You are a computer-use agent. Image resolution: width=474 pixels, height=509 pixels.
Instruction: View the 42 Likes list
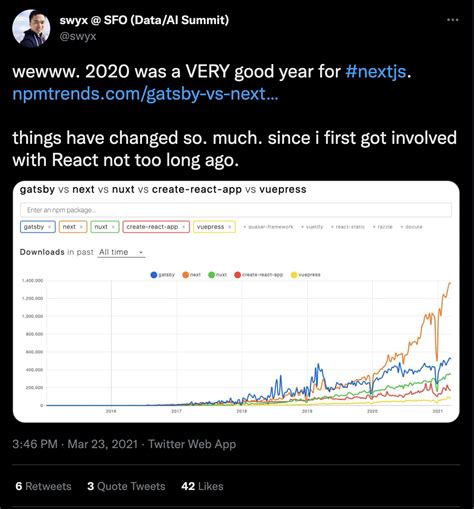202,486
